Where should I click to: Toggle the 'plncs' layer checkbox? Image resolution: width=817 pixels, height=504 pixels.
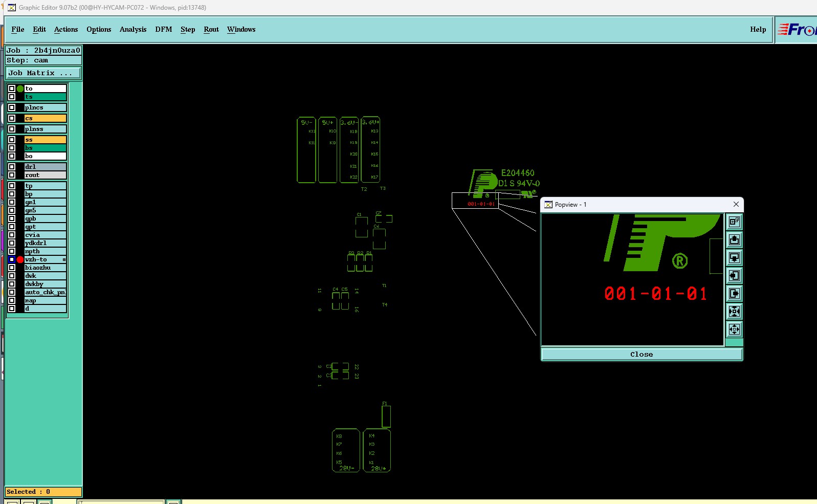tap(12, 107)
